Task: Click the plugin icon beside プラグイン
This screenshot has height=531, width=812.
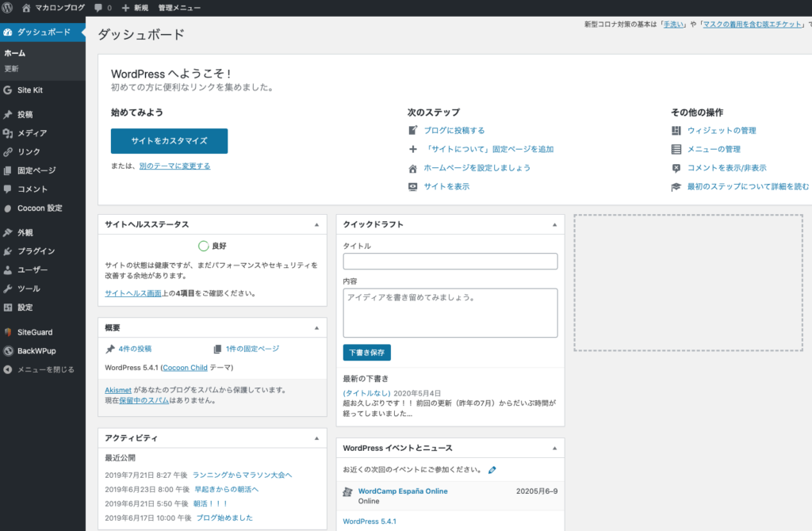Action: (8, 251)
